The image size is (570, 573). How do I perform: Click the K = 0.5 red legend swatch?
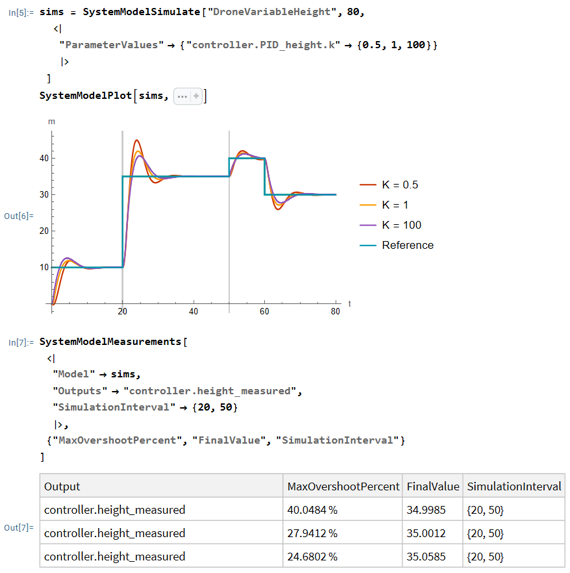(x=368, y=185)
